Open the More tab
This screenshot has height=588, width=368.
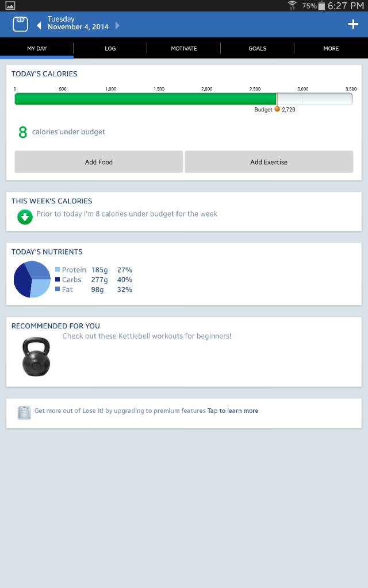pyautogui.click(x=331, y=48)
